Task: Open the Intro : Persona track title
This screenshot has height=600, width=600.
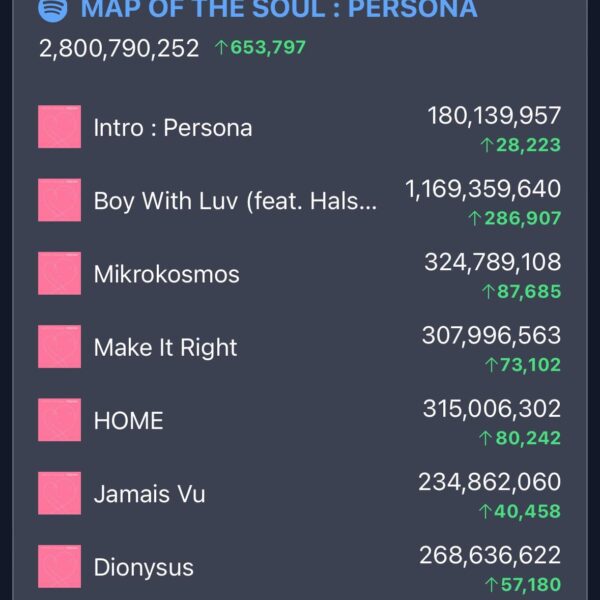Action: [172, 128]
